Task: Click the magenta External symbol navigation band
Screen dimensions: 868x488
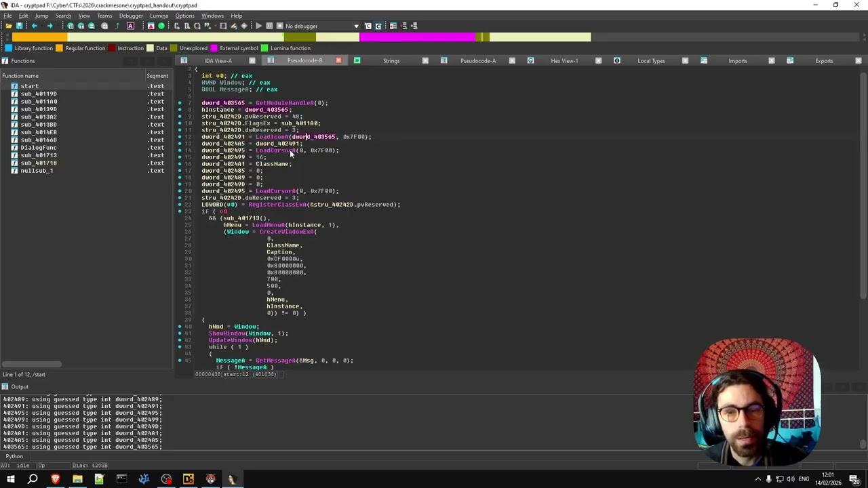Action: (x=417, y=37)
